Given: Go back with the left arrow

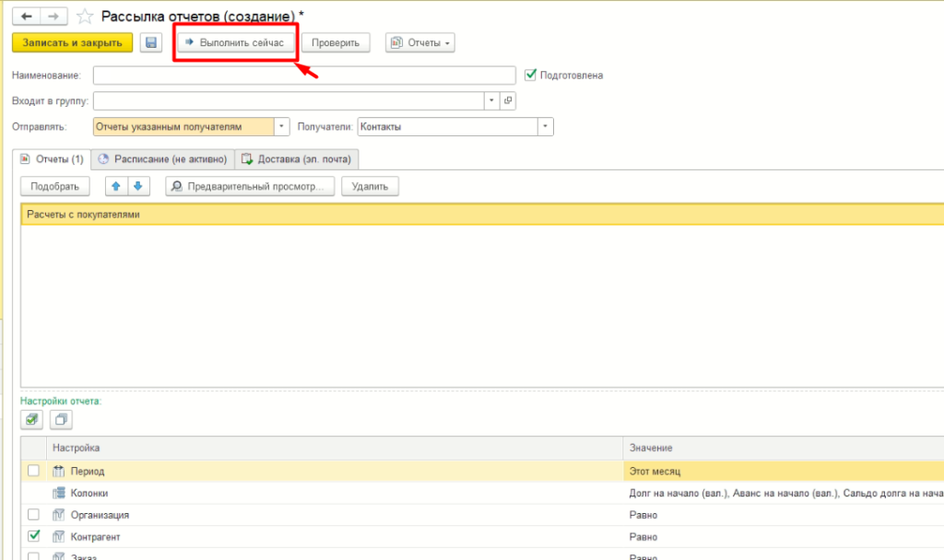Looking at the screenshot, I should click(27, 17).
